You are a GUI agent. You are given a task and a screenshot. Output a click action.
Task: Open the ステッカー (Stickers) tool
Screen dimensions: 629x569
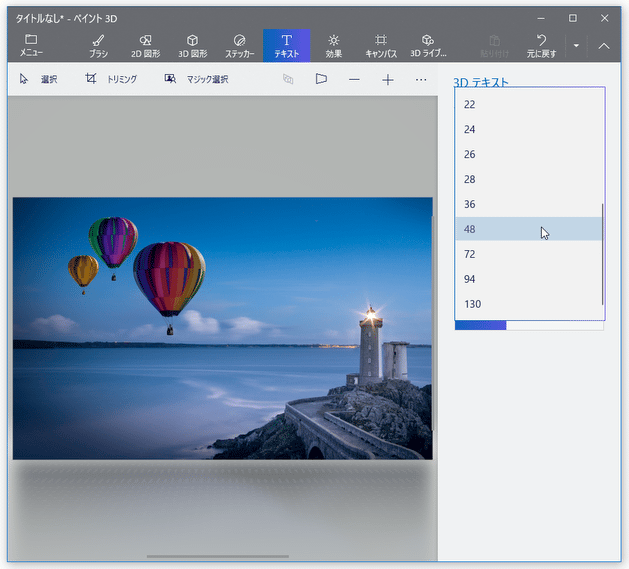coord(239,46)
